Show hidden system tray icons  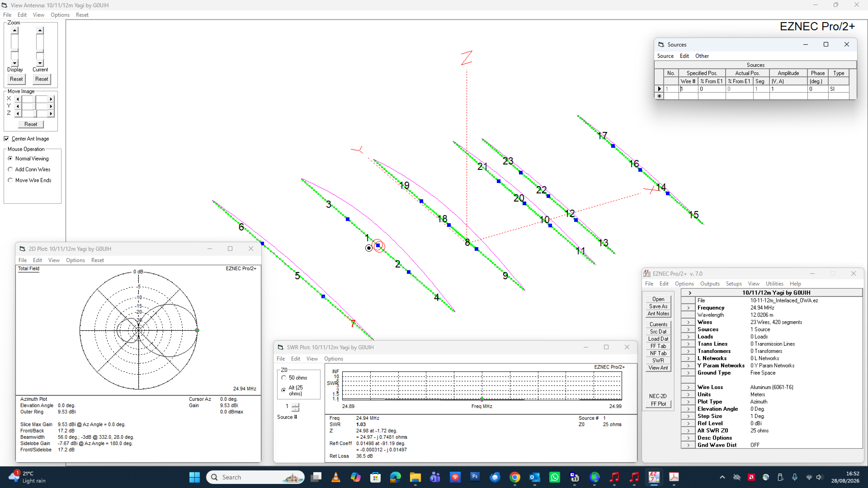[722, 477]
